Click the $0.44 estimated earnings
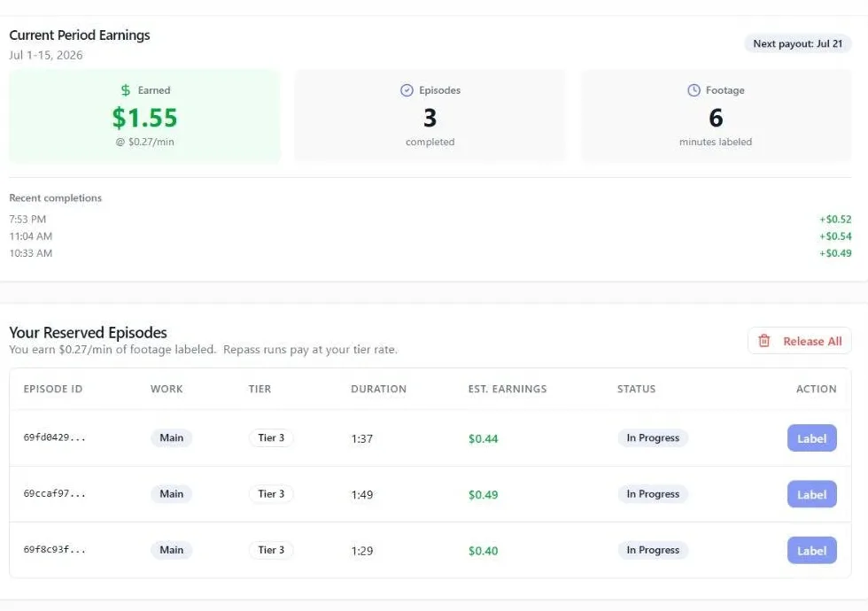 (x=484, y=439)
